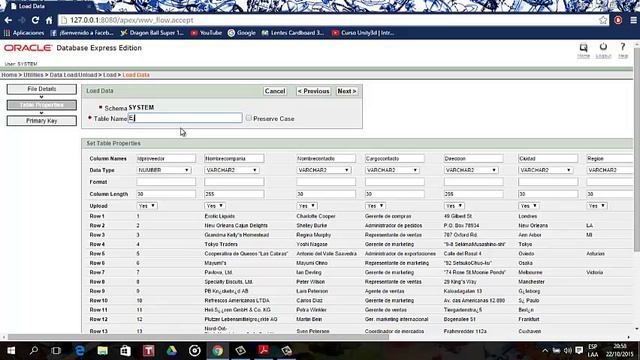Click the Next button
Viewport: 640px width, 360px height.
(x=347, y=91)
